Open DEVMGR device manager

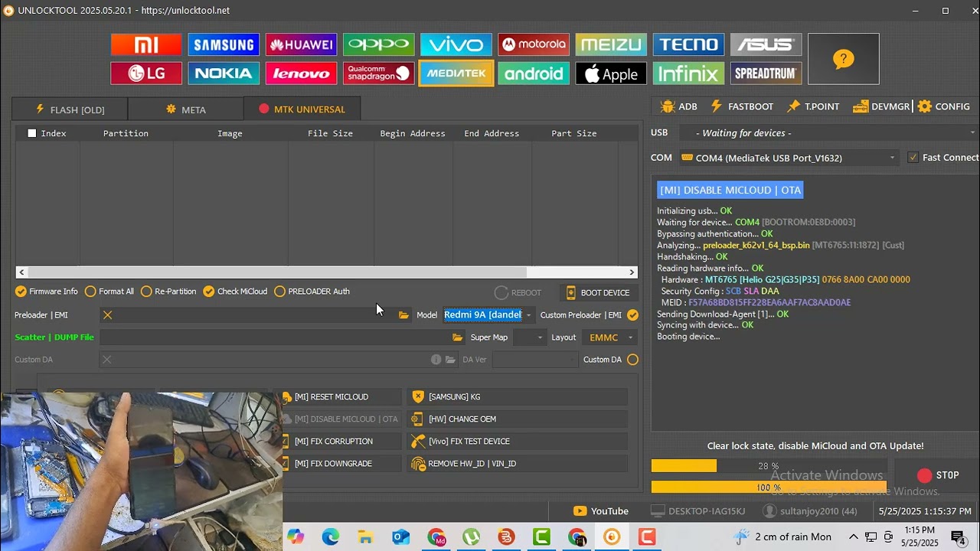881,106
